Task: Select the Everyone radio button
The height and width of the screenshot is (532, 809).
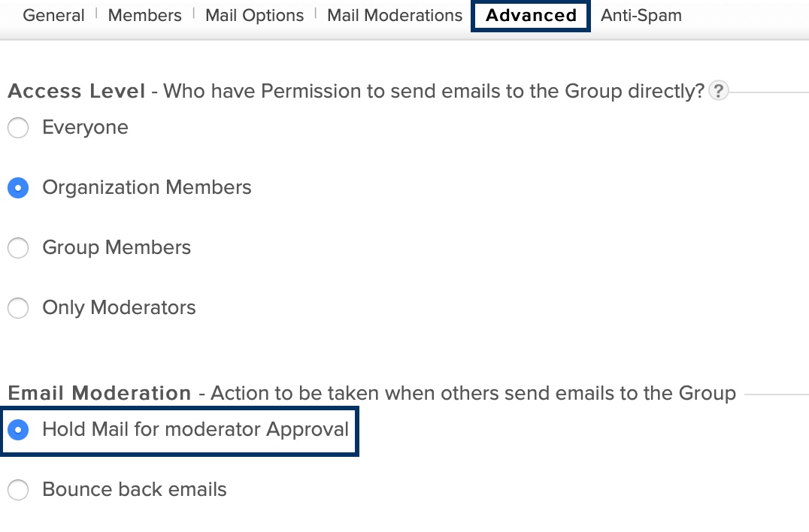Action: point(18,128)
